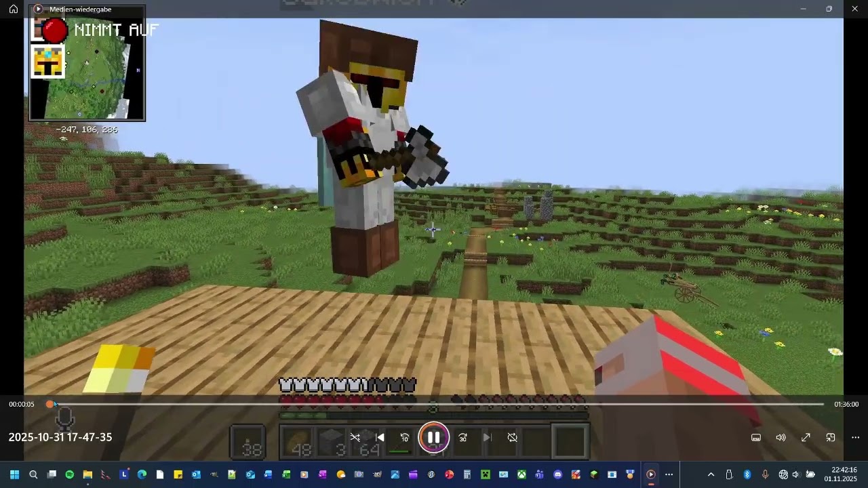Viewport: 868px width, 488px height.
Task: Open Microsoft Edge from taskbar
Action: pyautogui.click(x=142, y=474)
